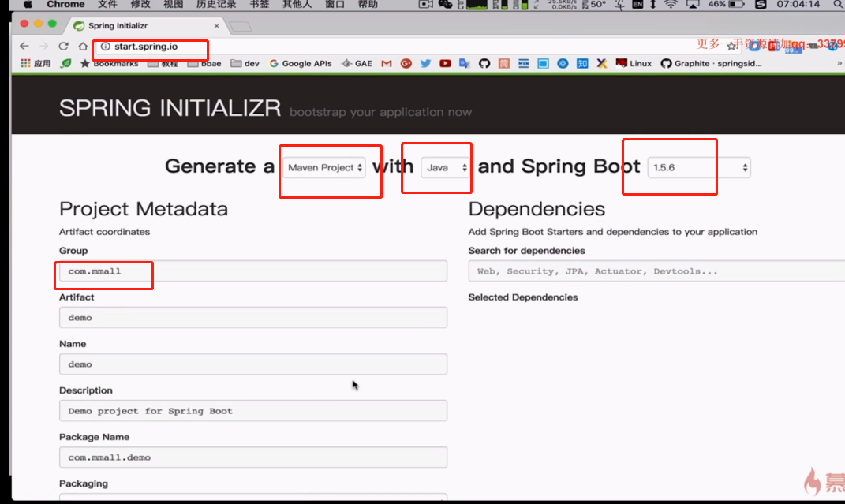Open the 帮助 menu
The height and width of the screenshot is (504, 845).
[x=368, y=4]
